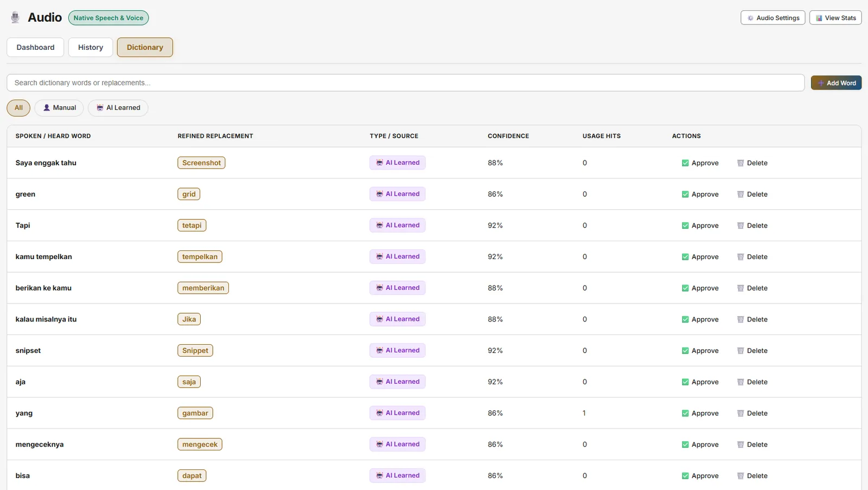Click the Usage Hits column header

coord(602,136)
